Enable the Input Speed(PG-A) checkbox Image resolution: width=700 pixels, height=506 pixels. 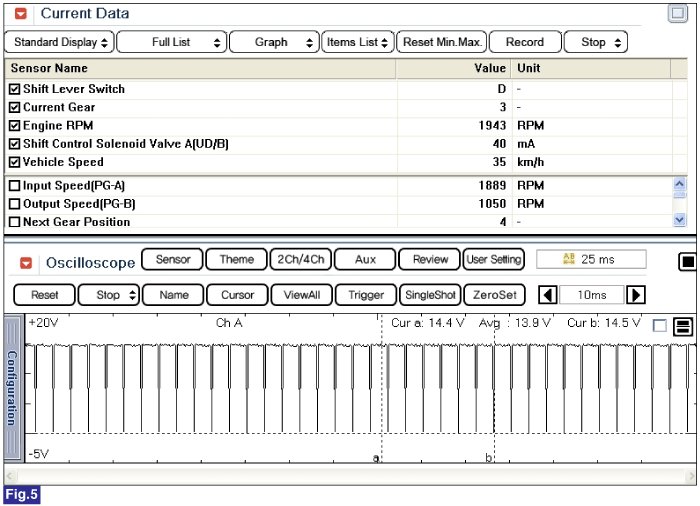[x=14, y=186]
